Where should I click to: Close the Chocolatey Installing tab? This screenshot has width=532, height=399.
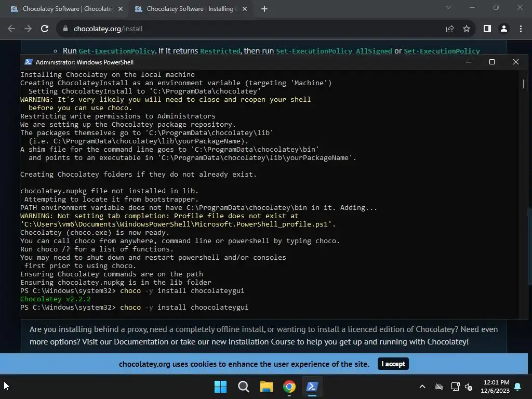(245, 9)
